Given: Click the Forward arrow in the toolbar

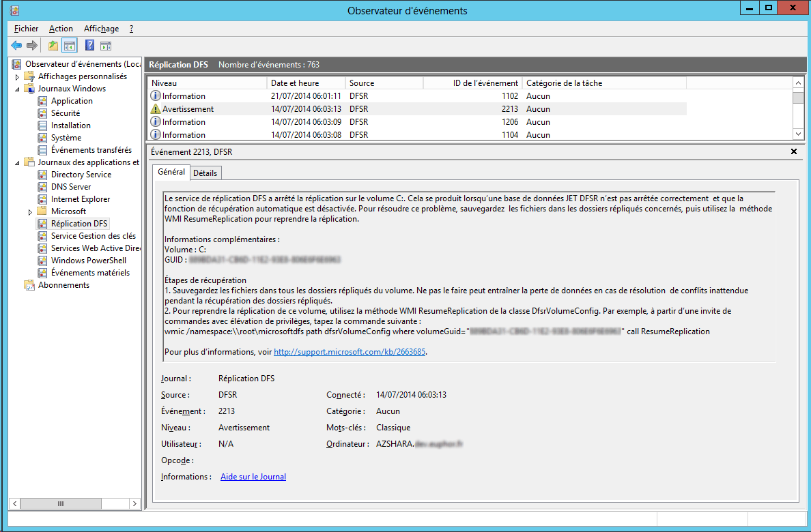Looking at the screenshot, I should point(31,46).
